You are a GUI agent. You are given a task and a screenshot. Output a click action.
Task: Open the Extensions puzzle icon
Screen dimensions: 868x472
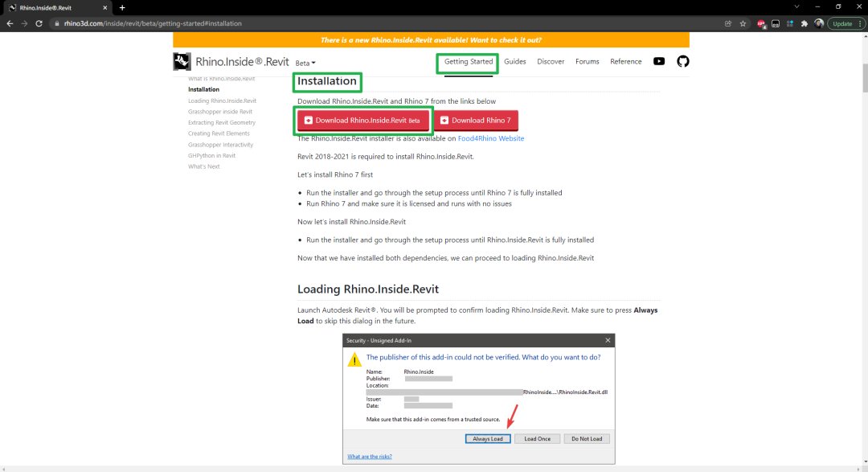(x=805, y=24)
